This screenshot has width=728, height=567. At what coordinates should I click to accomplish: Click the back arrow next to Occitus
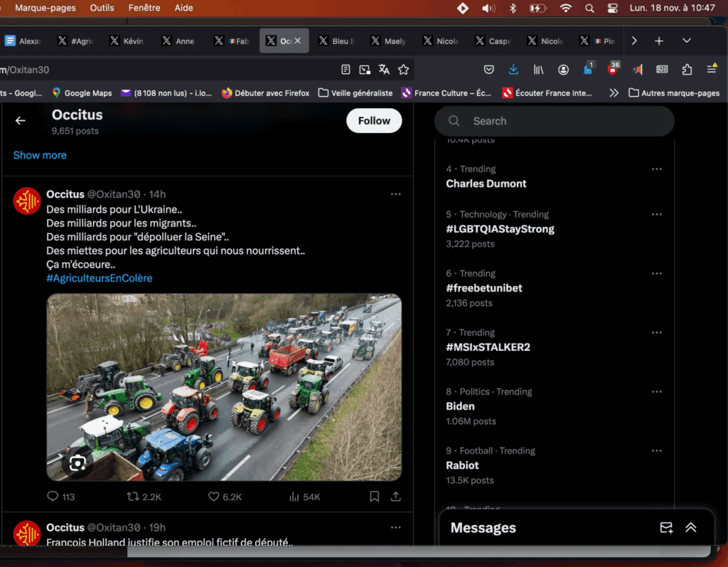tap(21, 121)
